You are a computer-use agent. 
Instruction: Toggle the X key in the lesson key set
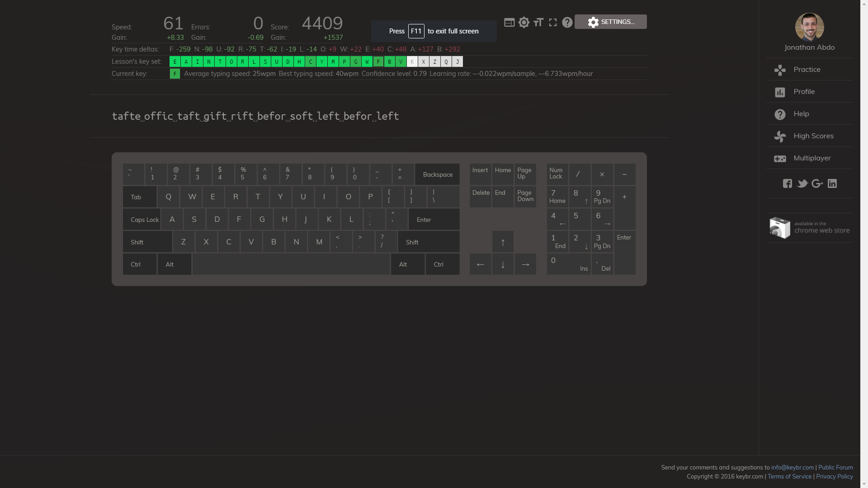pyautogui.click(x=424, y=61)
